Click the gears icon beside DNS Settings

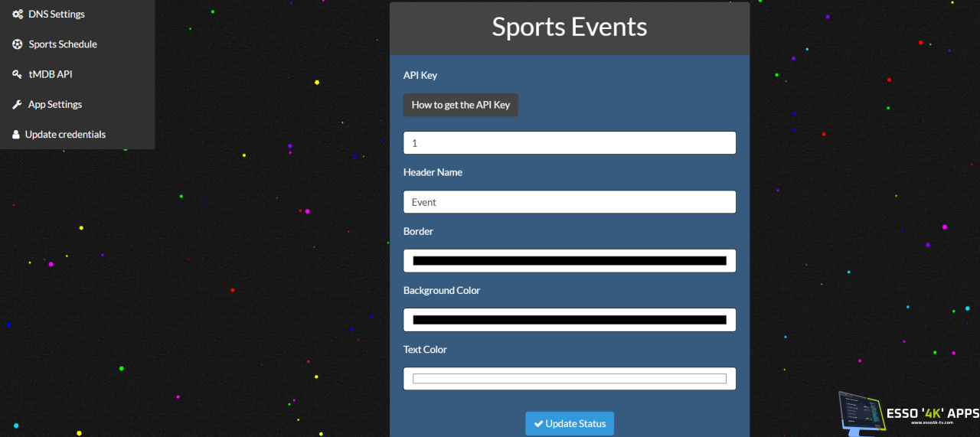point(17,15)
